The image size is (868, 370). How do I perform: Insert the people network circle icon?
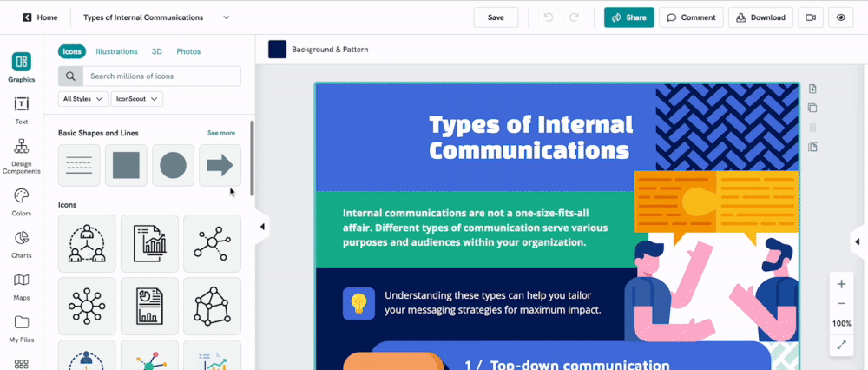coord(87,243)
